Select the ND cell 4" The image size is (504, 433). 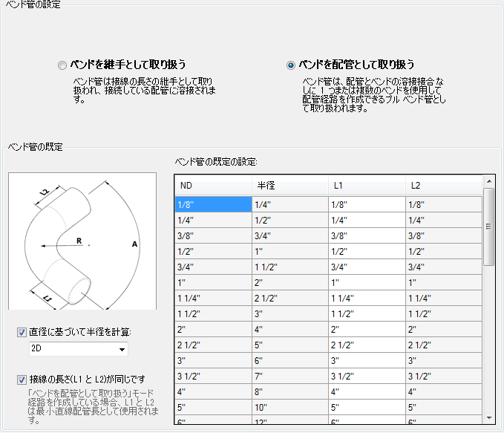pos(214,392)
